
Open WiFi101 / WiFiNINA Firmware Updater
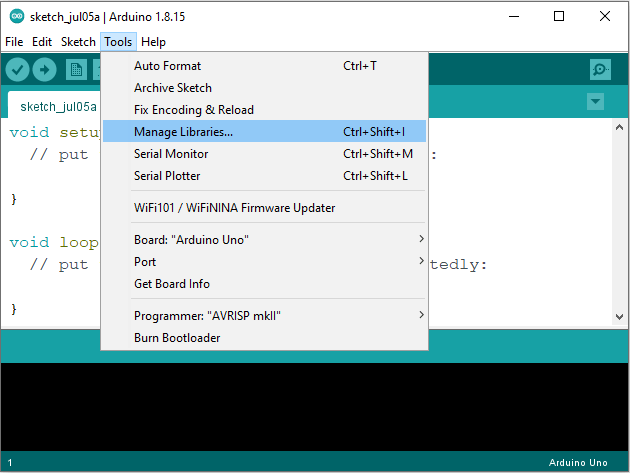264,208
